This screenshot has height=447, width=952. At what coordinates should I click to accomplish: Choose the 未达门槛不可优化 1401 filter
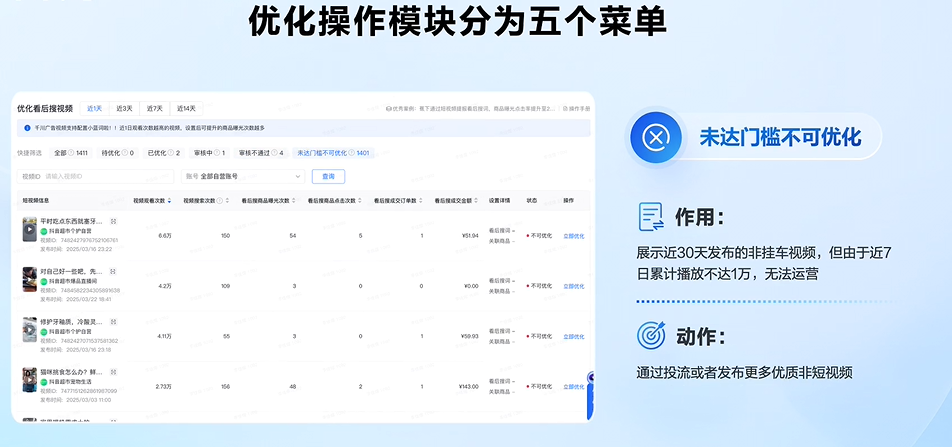pos(333,153)
